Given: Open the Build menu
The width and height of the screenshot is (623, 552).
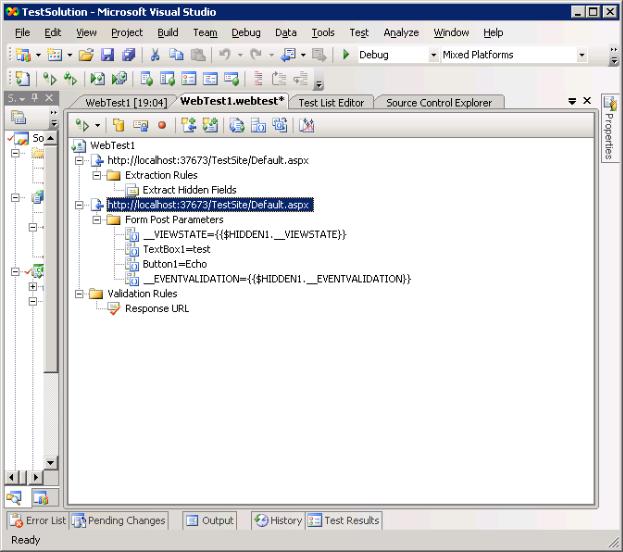Looking at the screenshot, I should click(167, 32).
